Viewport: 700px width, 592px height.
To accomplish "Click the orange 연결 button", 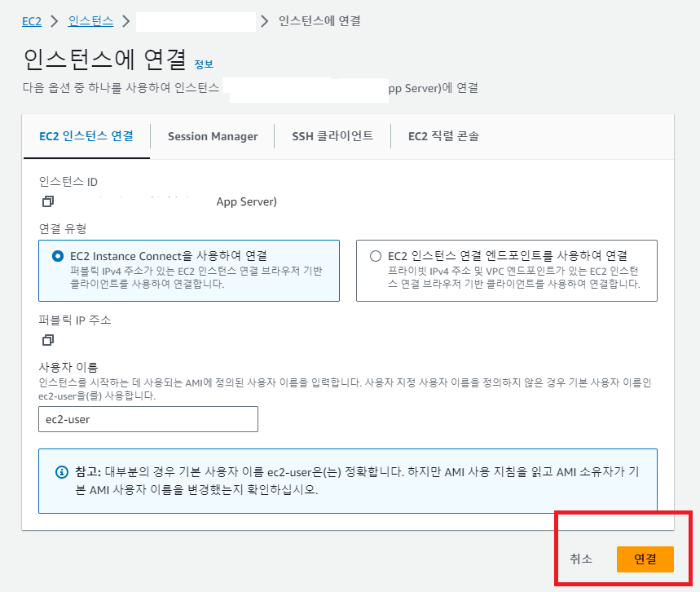I will click(x=645, y=559).
